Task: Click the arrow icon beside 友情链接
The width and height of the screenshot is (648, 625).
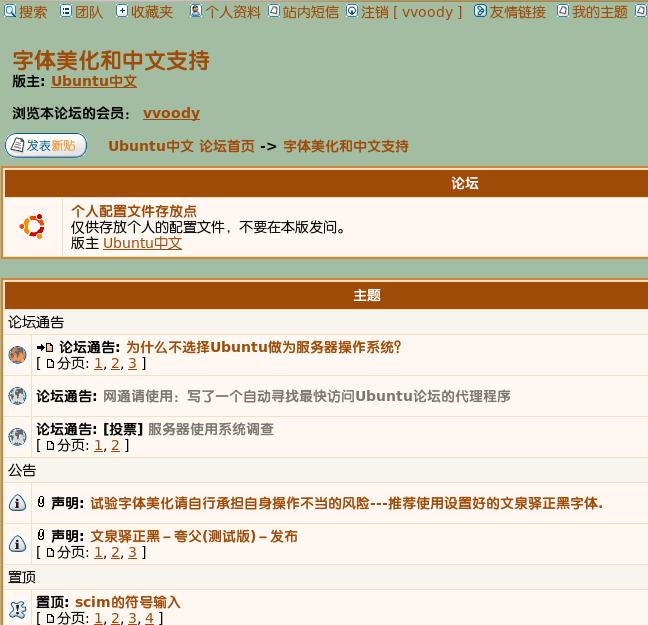Action: click(480, 11)
